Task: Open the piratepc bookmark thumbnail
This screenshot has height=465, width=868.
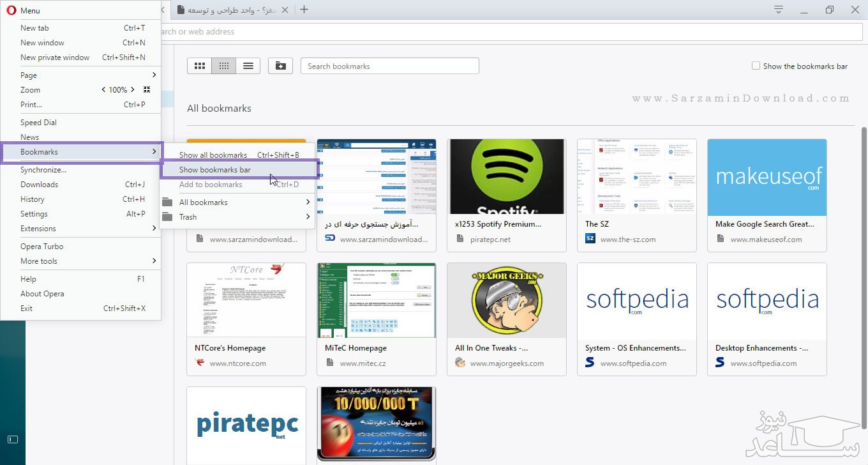Action: [x=245, y=424]
